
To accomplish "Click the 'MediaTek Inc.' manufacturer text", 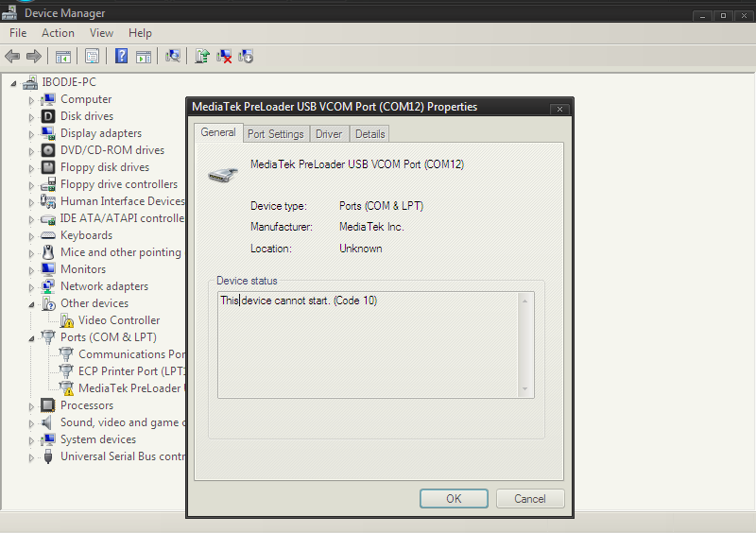I will pos(371,227).
